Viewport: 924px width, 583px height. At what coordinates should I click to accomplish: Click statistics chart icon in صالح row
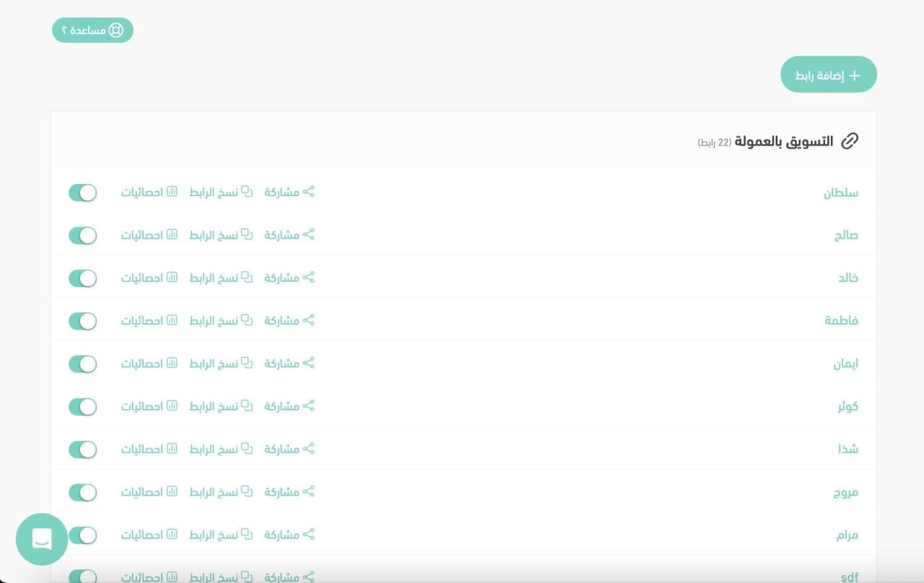point(172,234)
